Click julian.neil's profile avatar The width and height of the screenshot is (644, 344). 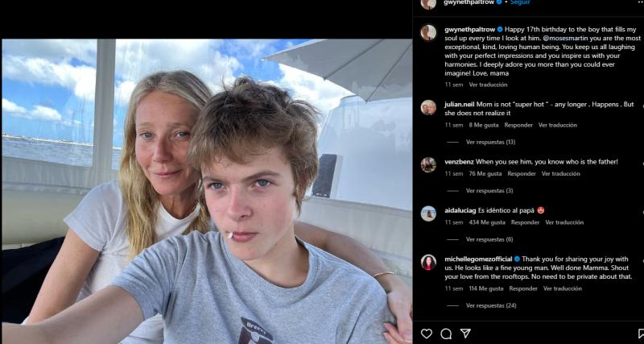[428, 107]
